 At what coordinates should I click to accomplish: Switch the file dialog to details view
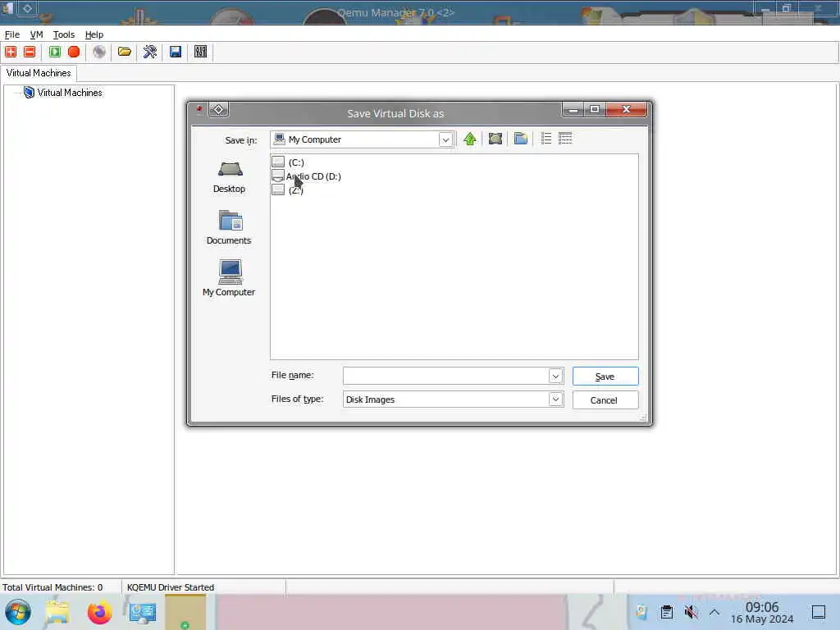pos(565,139)
